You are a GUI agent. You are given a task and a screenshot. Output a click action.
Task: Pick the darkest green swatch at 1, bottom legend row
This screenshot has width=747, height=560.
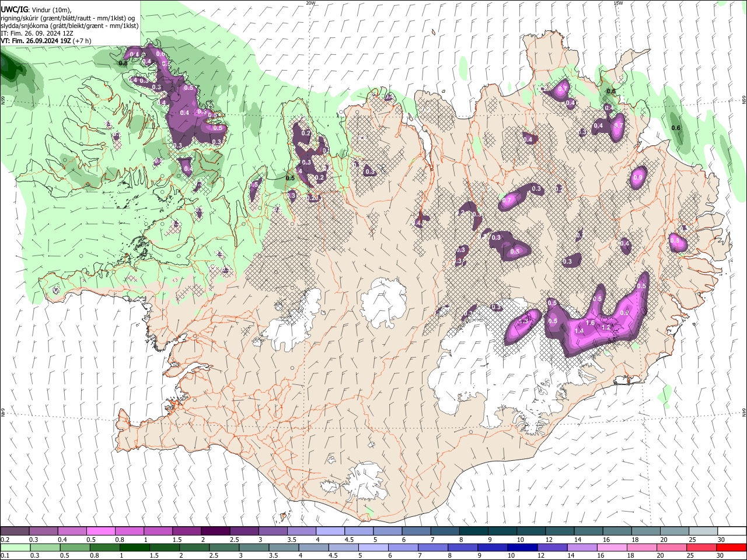[134, 547]
